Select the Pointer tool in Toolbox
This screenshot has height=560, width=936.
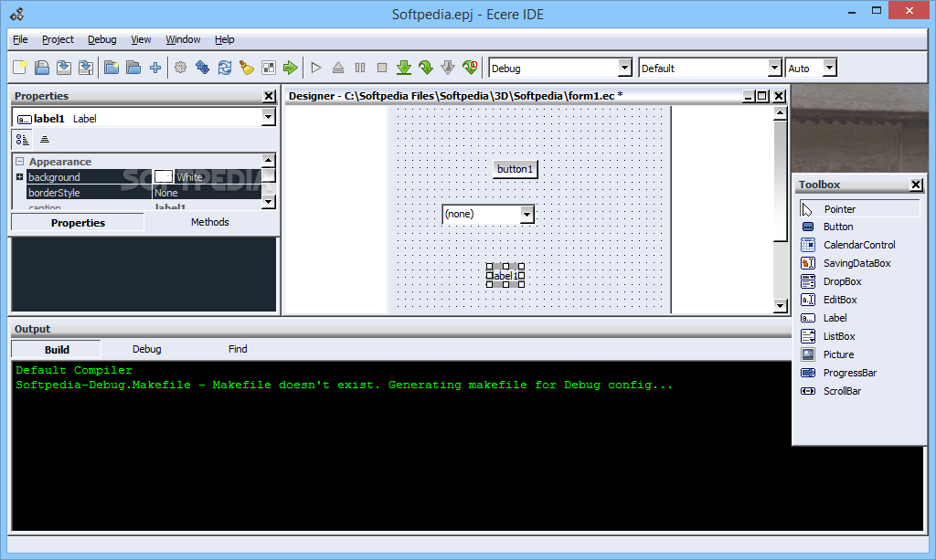[x=859, y=208]
